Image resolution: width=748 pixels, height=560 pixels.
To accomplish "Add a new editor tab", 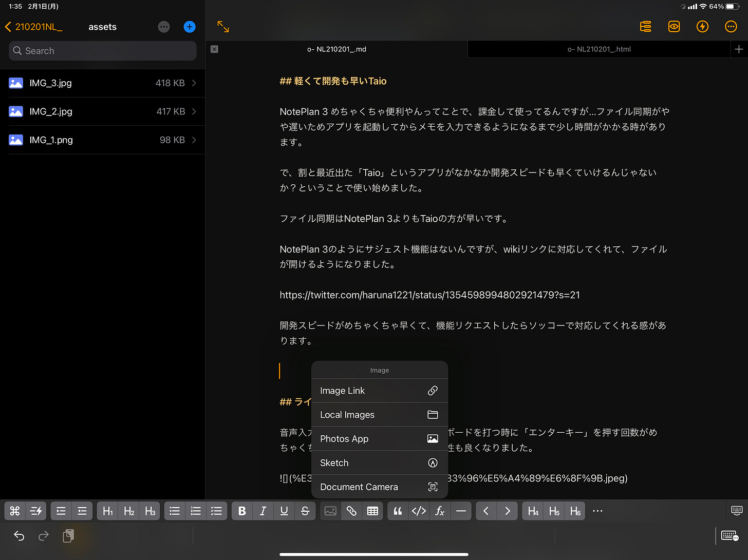I will [x=739, y=49].
